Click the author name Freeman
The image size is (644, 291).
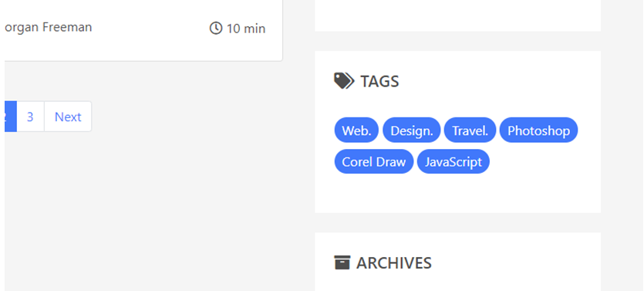pyautogui.click(x=67, y=27)
